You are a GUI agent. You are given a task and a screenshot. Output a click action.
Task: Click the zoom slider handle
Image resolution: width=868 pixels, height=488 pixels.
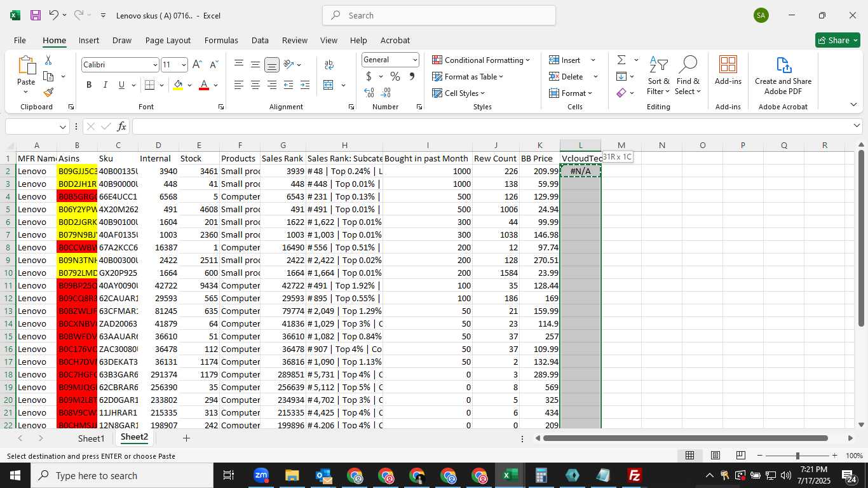pos(797,456)
